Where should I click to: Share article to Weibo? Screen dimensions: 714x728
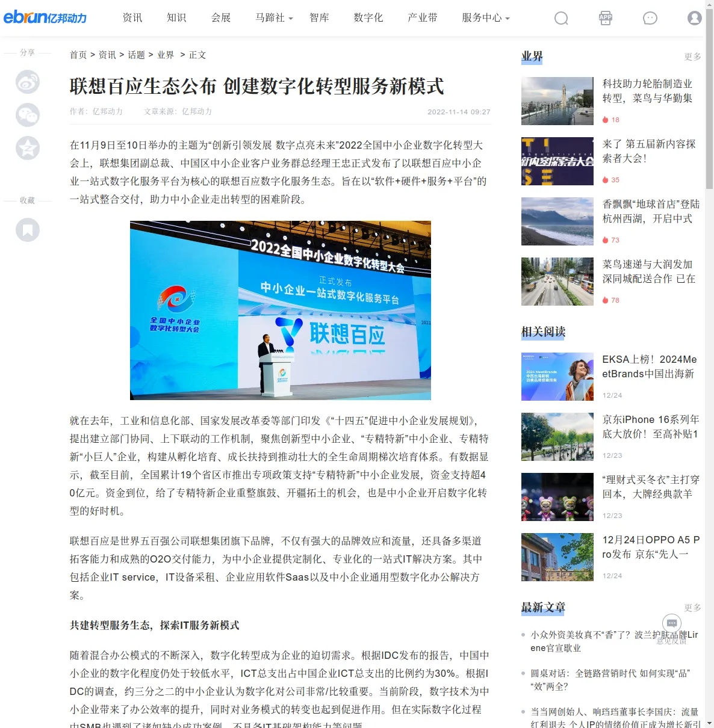(28, 82)
